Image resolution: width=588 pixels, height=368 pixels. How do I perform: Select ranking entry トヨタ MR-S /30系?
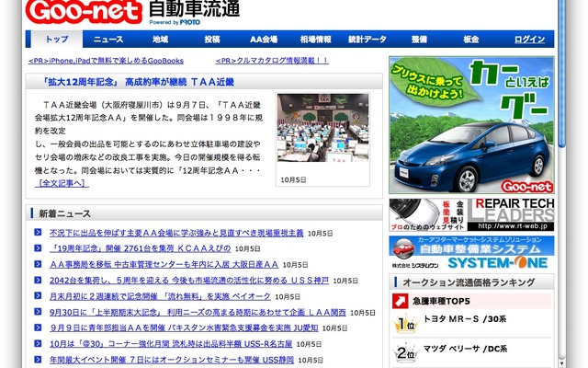click(x=465, y=319)
